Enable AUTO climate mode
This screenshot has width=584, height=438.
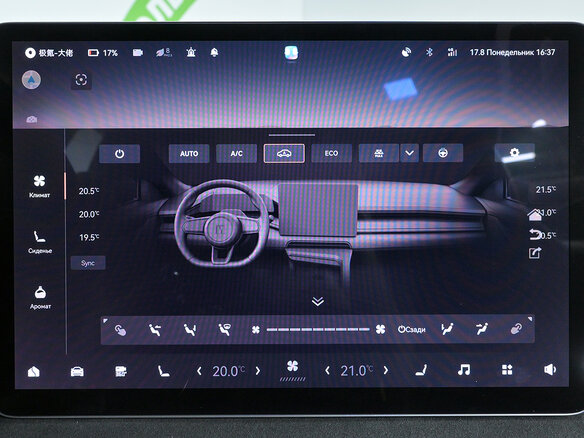189,153
